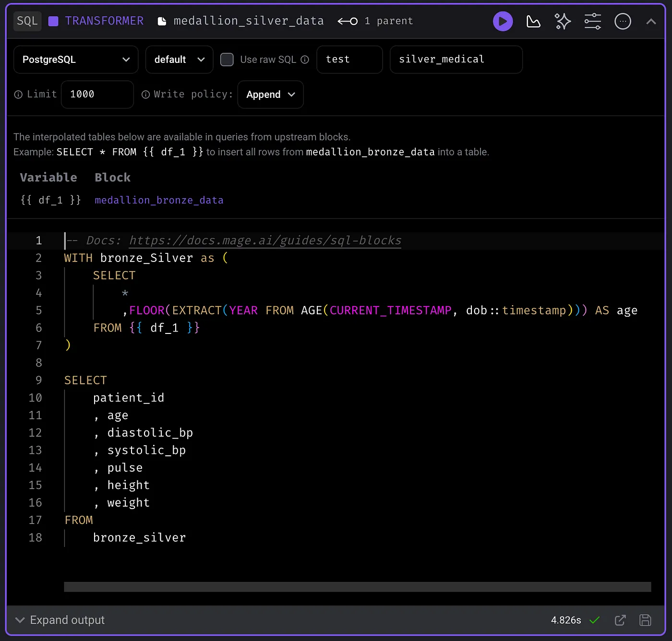Click line number 9 in the gutter

[x=38, y=380]
